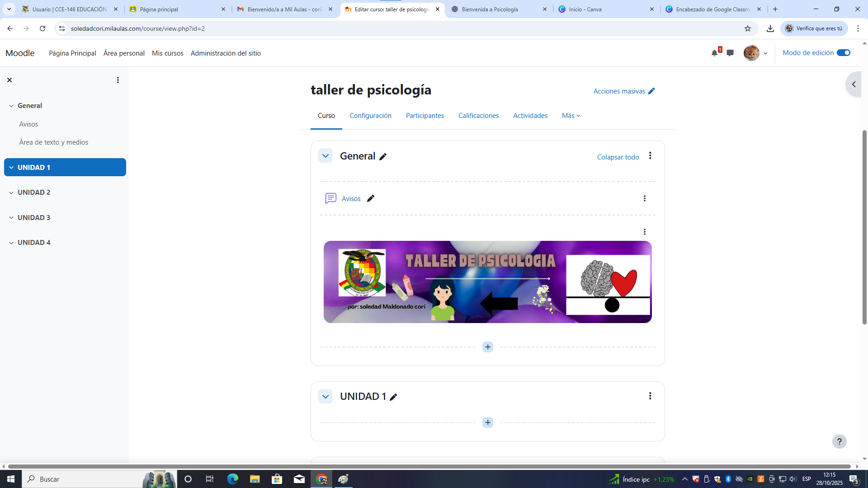Collapse the General section chevron
This screenshot has height=488, width=868.
click(325, 156)
